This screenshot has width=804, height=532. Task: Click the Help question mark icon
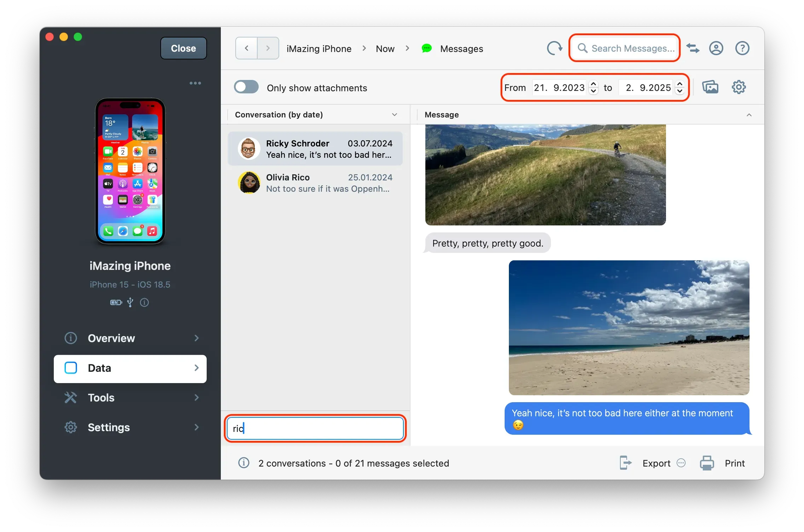pyautogui.click(x=742, y=48)
